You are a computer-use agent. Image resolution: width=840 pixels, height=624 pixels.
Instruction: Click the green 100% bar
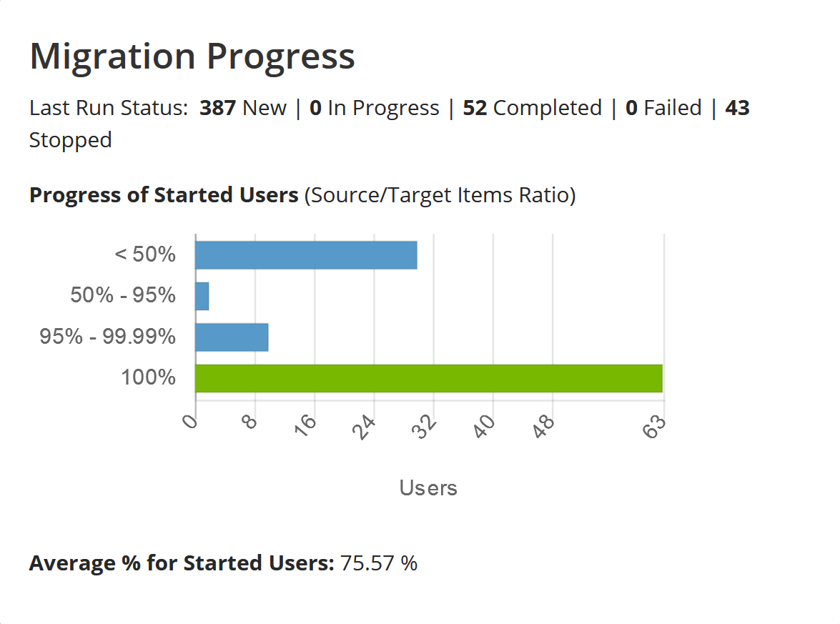428,378
